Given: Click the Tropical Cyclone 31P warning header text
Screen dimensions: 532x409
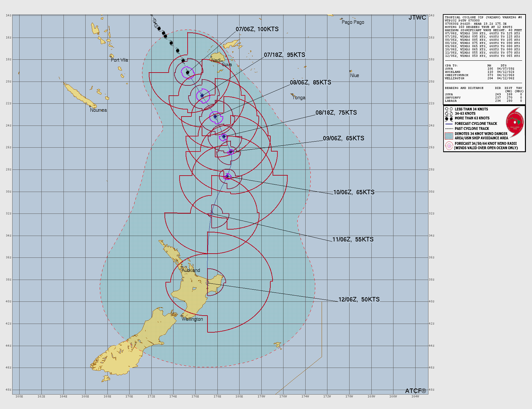Looking at the screenshot, I should click(x=483, y=17).
